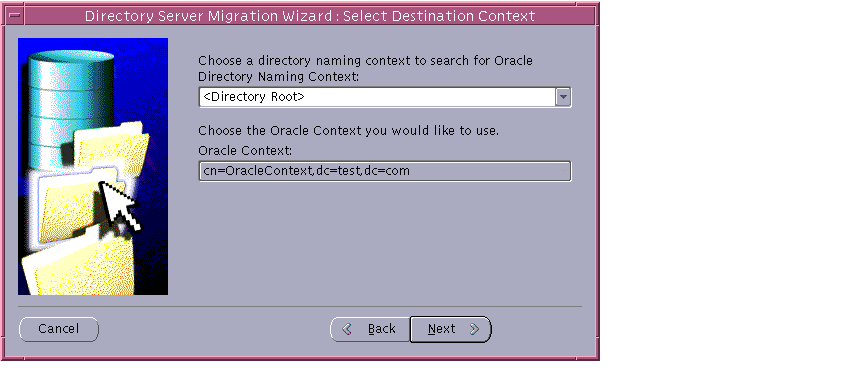Click the "Oracle Context:" label
This screenshot has width=862, height=389.
click(x=245, y=151)
